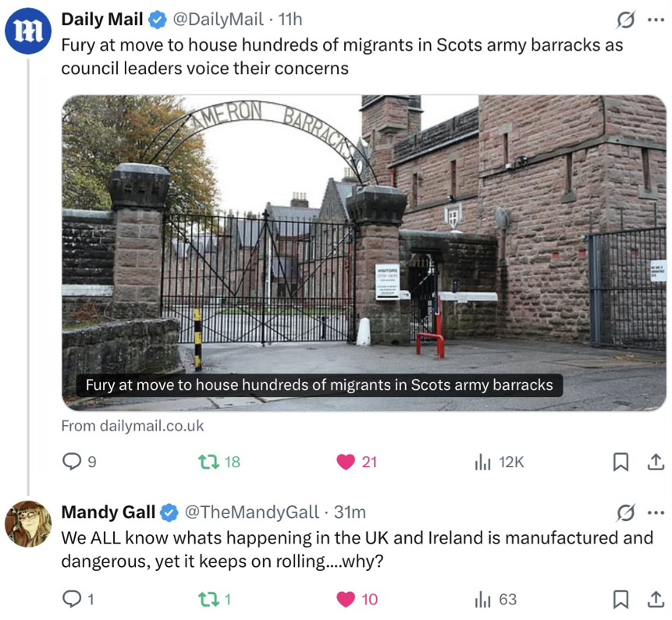
Task: Bookmark the Daily Mail post
Action: click(x=620, y=462)
